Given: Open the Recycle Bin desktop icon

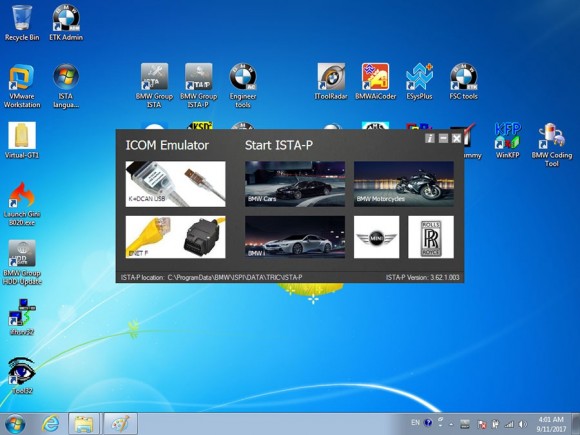Looking at the screenshot, I should [x=22, y=22].
